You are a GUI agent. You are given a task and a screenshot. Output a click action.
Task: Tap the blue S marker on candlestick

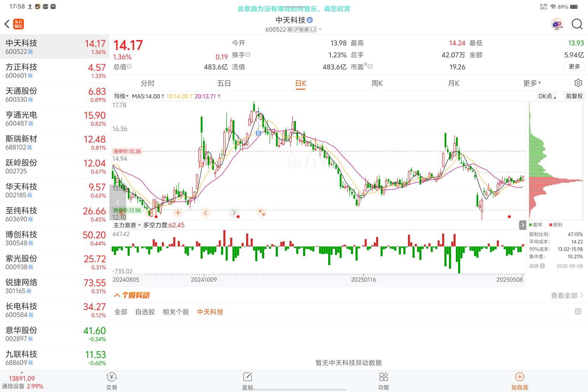click(258, 133)
